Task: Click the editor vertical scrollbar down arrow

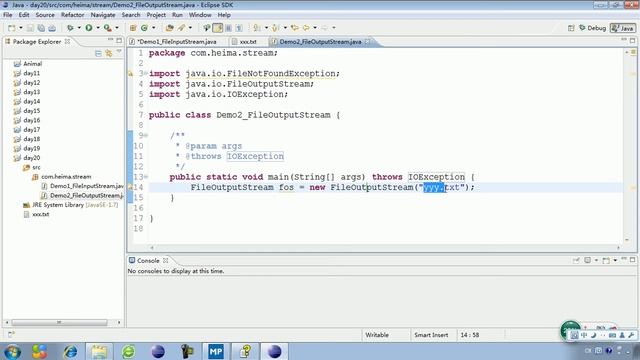Action: click(627, 240)
